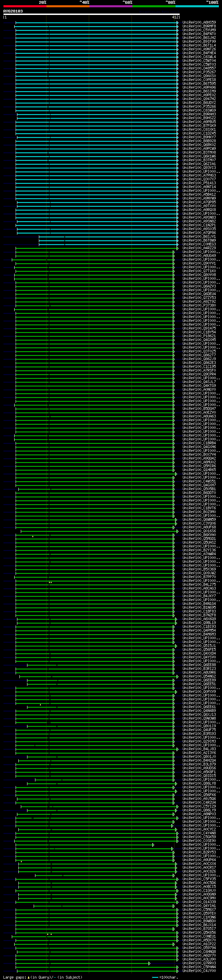Viewport: 222px width, 980px height.
Task: Select hit UniRef100_A8UG49
Action: click(x=199, y=256)
